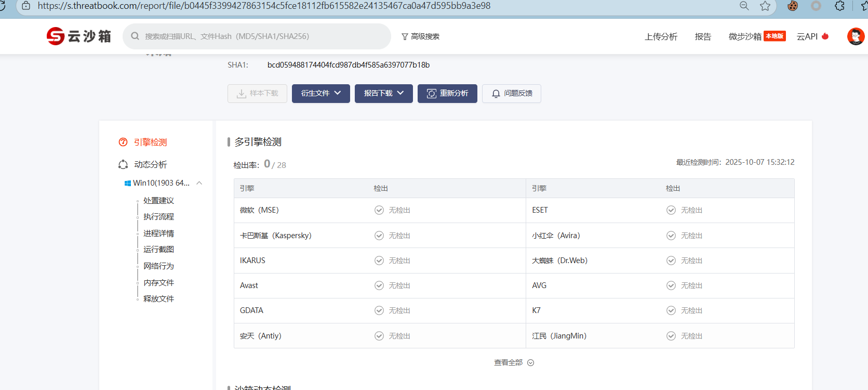Viewport: 868px width, 390px height.
Task: Select 动态分析 in the sidebar
Action: [x=151, y=164]
